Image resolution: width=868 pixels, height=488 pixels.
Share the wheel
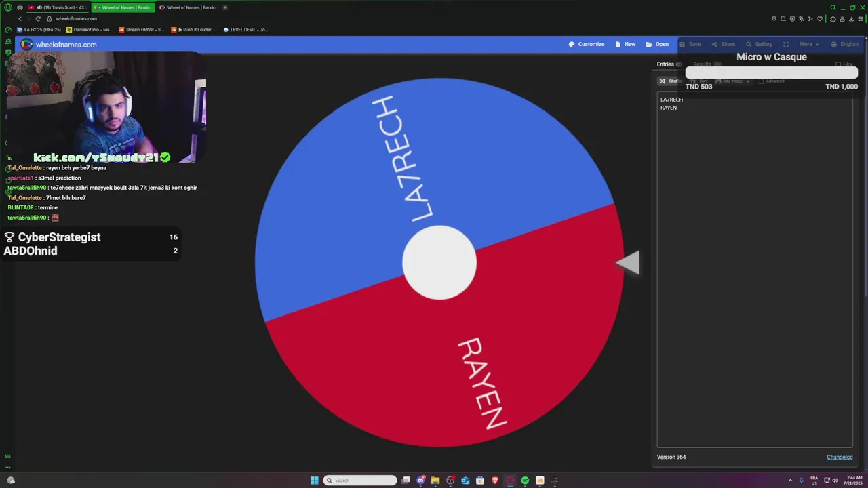click(x=723, y=44)
